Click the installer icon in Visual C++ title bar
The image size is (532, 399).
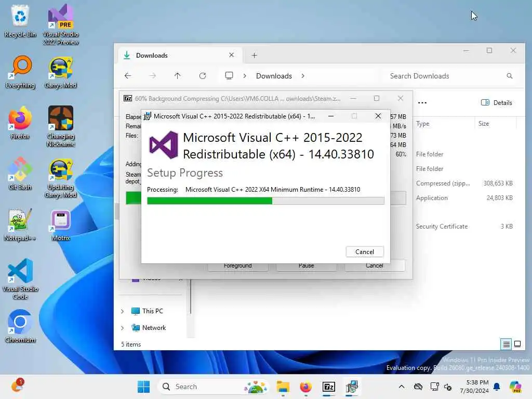tap(147, 116)
